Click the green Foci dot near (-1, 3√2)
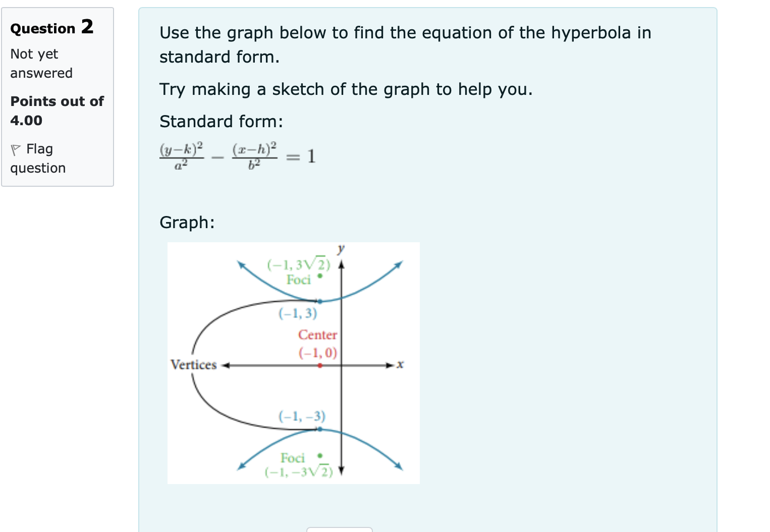Screen dimensions: 770x532 [x=320, y=277]
